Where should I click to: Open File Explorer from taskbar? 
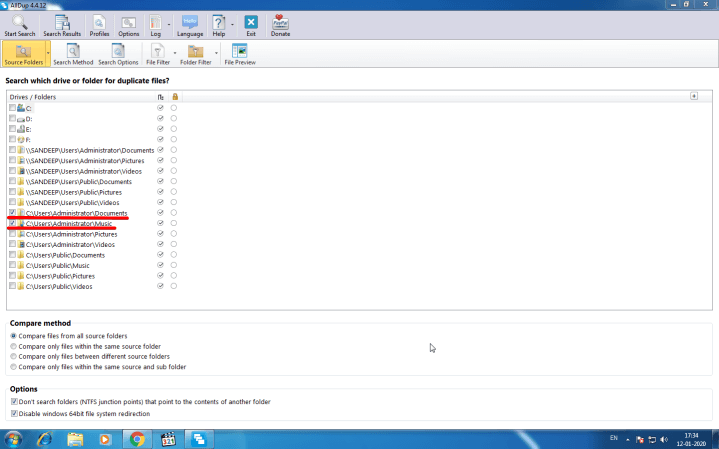[x=75, y=439]
